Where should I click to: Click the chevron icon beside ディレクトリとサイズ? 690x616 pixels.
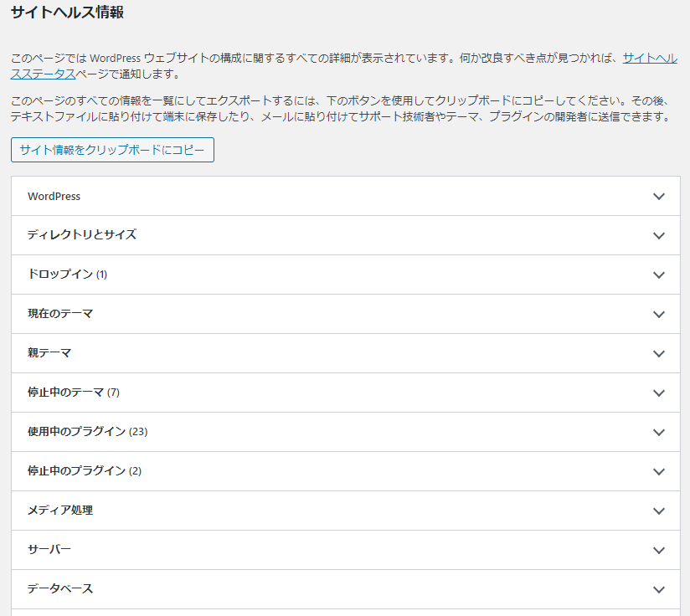point(659,236)
